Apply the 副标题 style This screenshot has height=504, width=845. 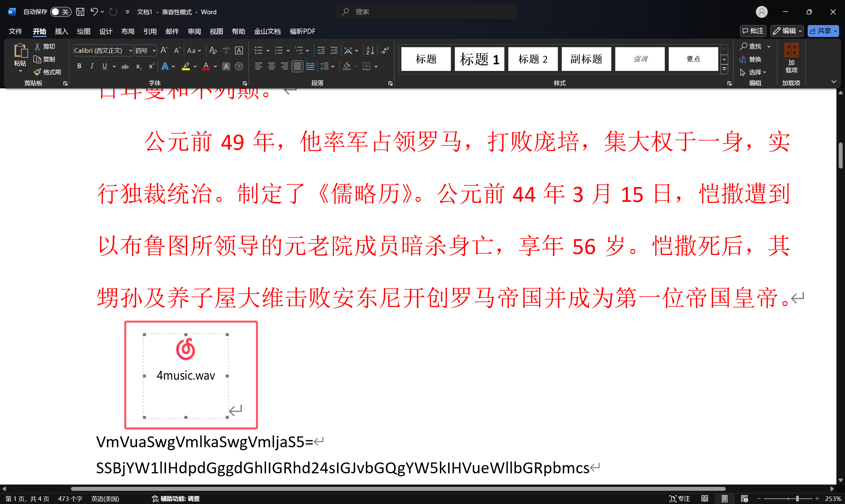tap(587, 59)
